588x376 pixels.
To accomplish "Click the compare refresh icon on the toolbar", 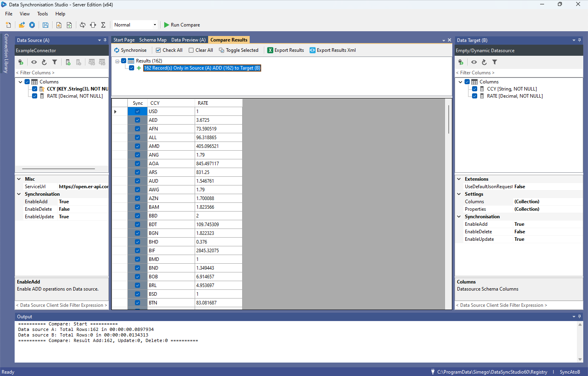I will pos(82,25).
